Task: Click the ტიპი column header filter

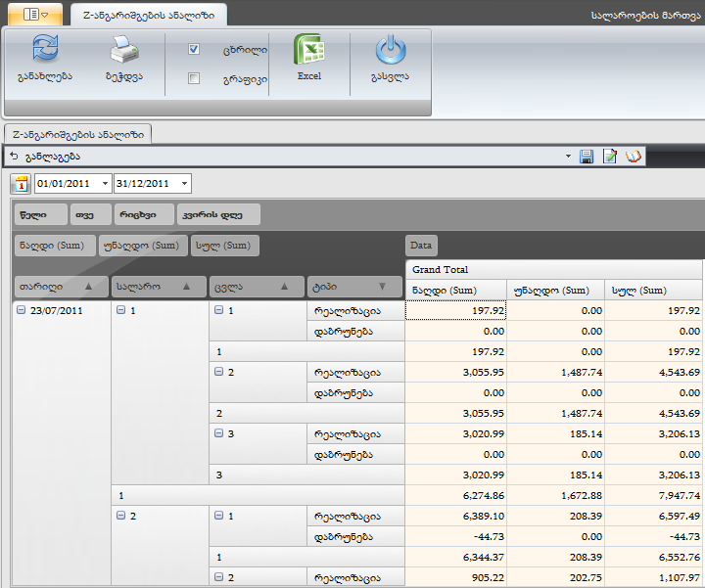Action: coord(353,287)
